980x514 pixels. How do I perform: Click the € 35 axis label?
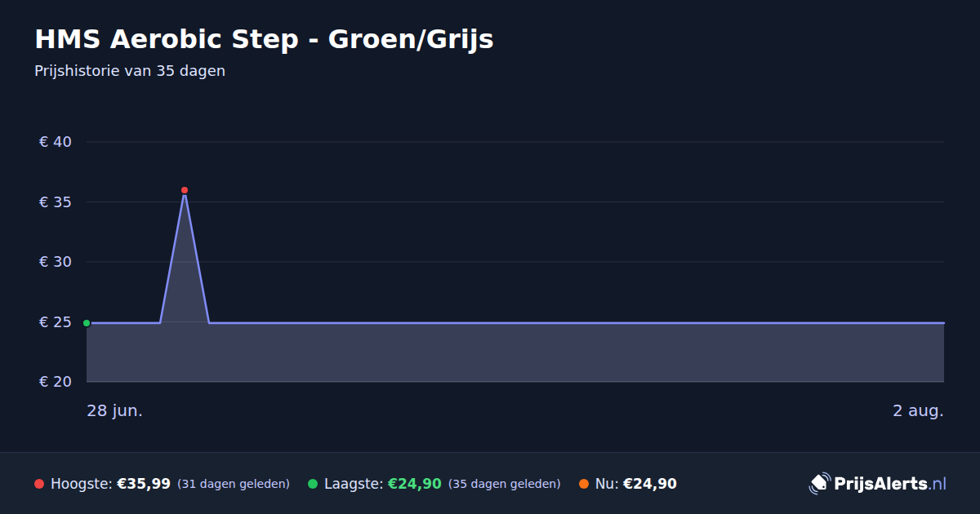(x=56, y=202)
